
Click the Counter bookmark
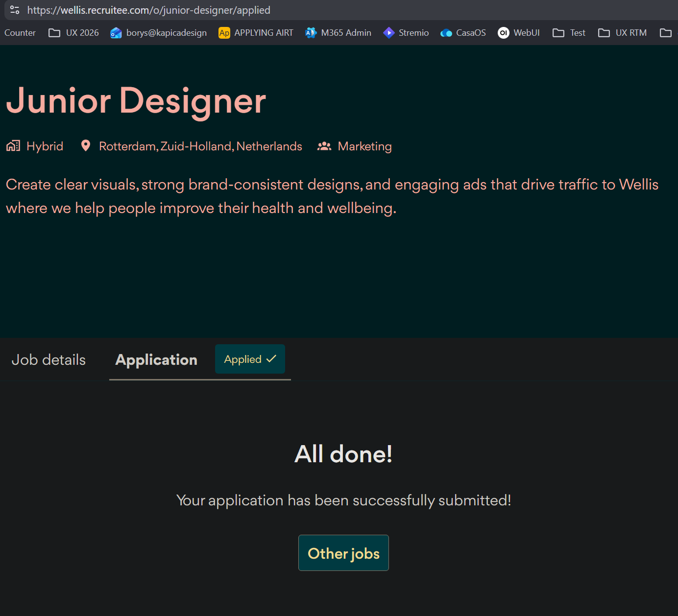click(20, 33)
